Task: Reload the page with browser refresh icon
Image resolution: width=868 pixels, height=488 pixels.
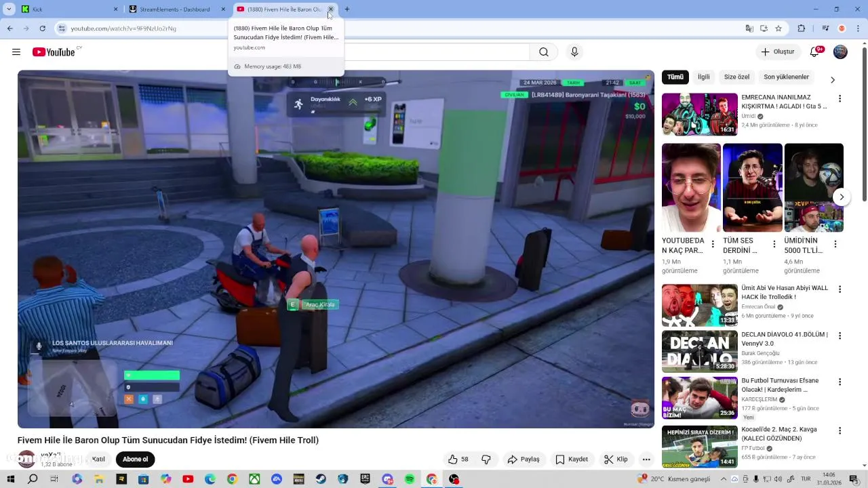Action: click(42, 28)
